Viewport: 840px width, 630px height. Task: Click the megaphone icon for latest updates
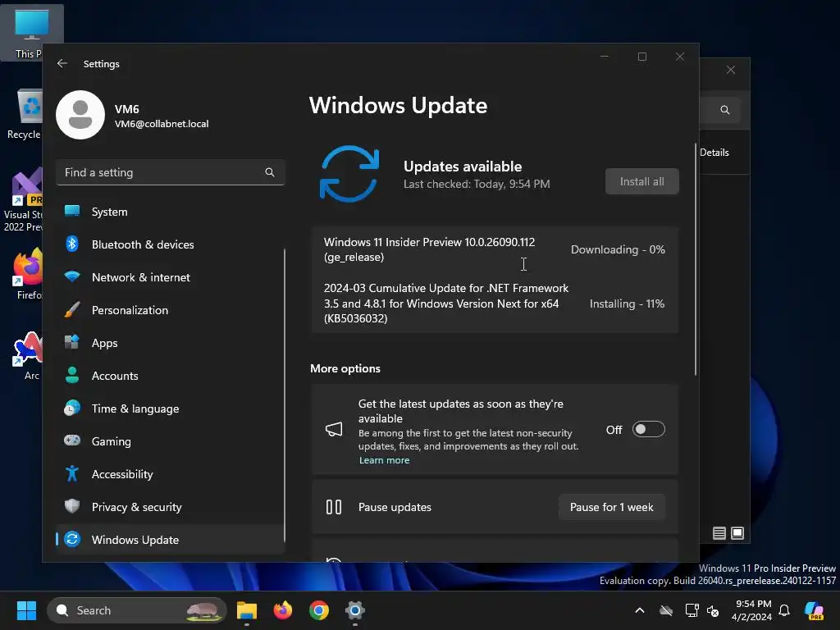334,429
